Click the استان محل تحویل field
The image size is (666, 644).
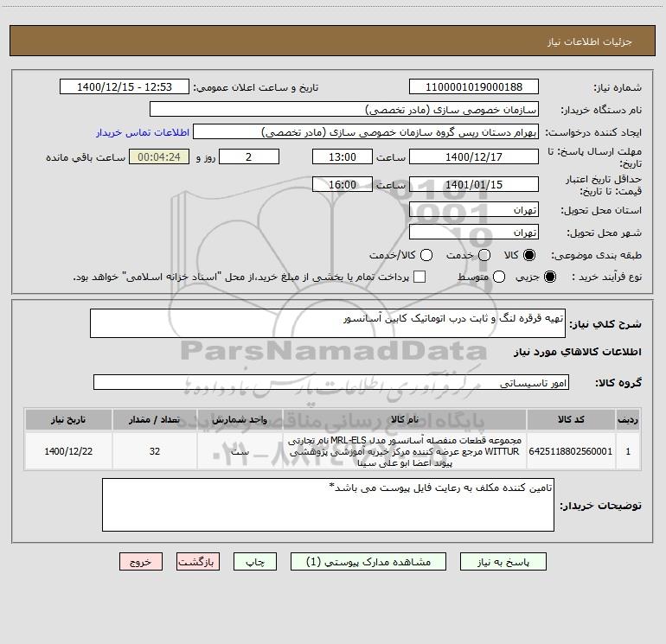click(x=474, y=209)
